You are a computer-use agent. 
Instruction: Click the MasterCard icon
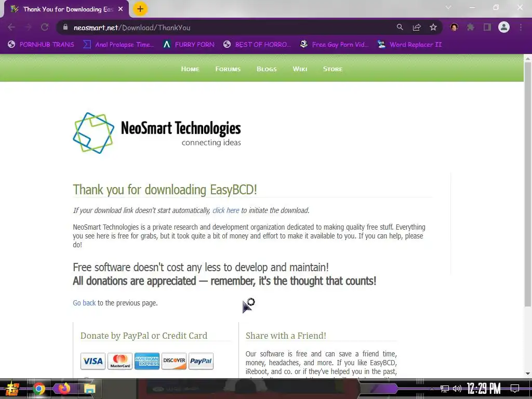pos(120,361)
